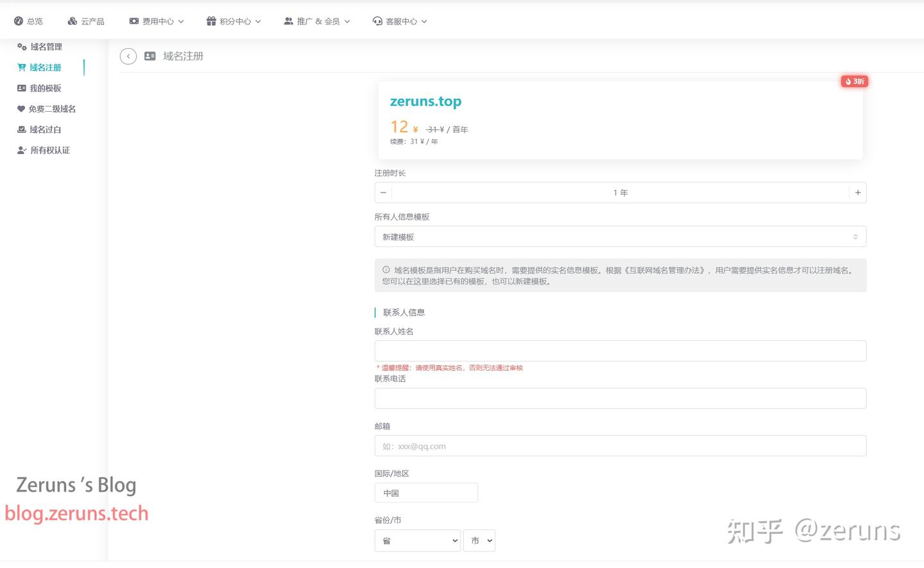
Task: Open the 省 province dropdown
Action: coord(418,540)
